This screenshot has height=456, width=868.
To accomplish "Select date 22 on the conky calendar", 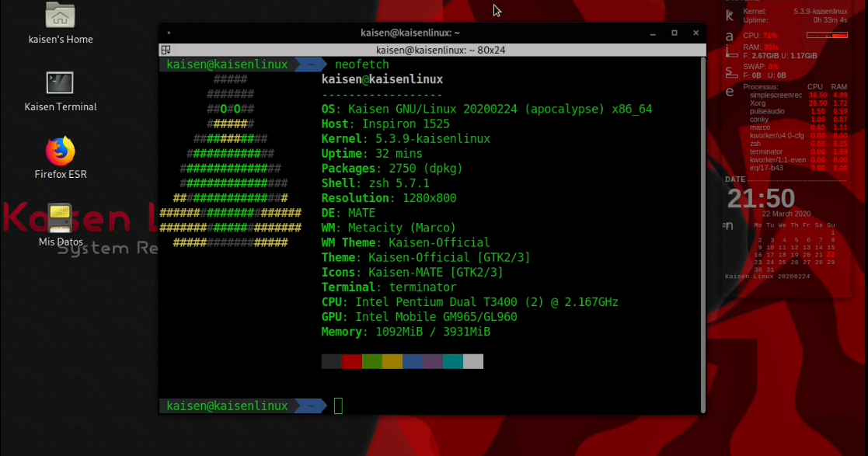I will click(x=831, y=254).
